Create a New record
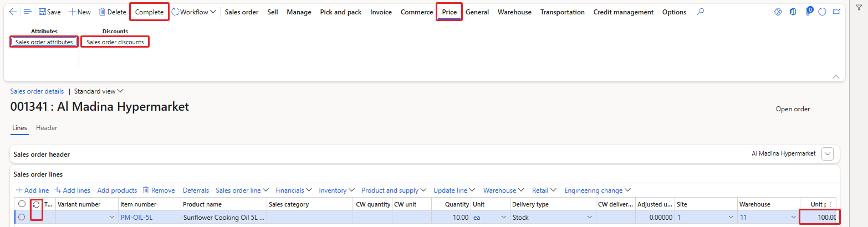Screen dimensions: 868x227 (80, 12)
